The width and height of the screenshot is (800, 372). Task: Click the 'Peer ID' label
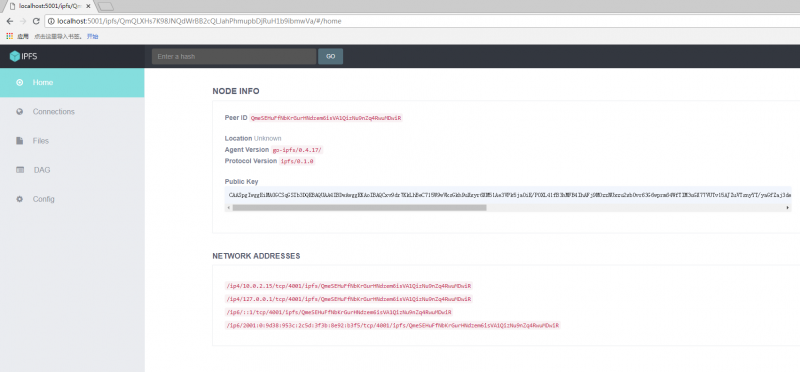[236, 118]
